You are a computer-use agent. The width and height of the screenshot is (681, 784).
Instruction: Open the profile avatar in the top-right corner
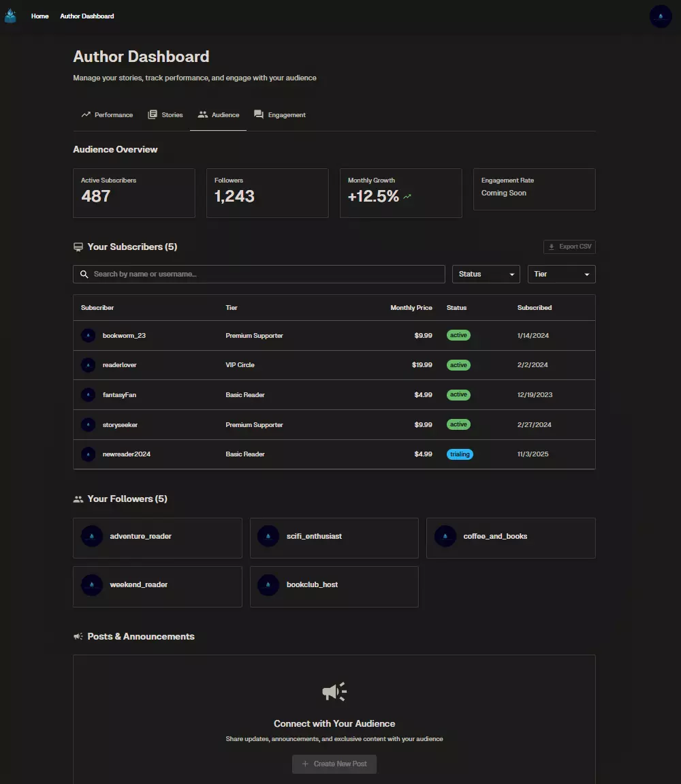(x=661, y=16)
